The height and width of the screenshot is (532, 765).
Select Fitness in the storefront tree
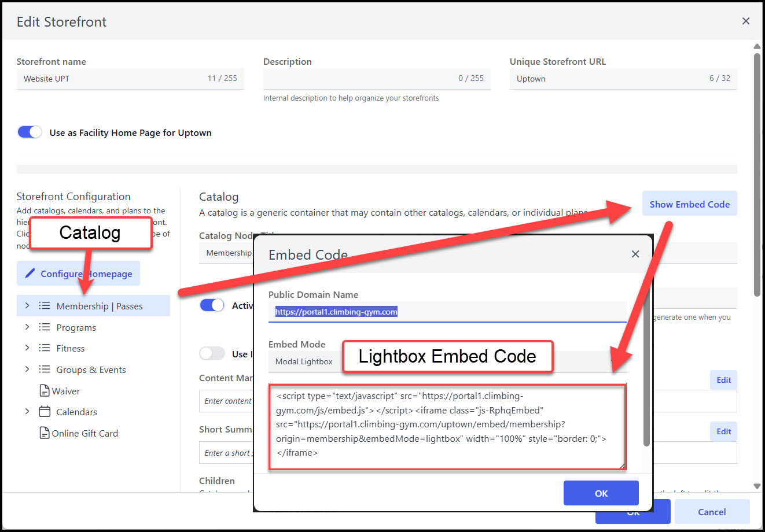click(71, 349)
